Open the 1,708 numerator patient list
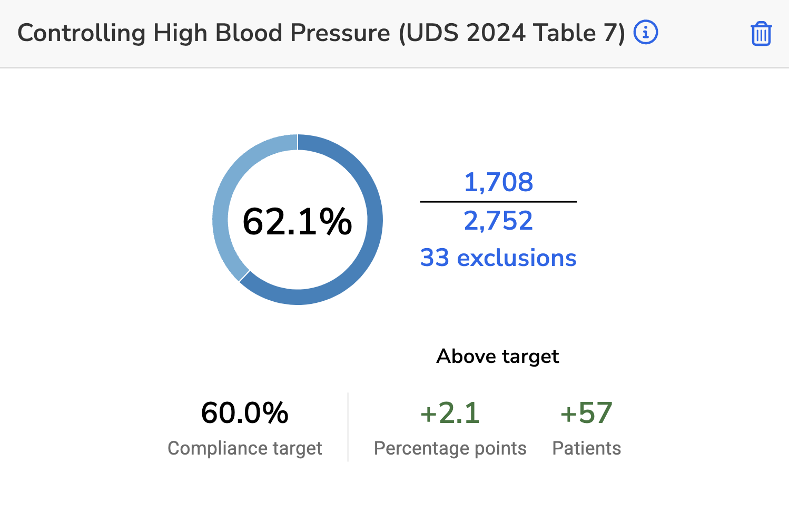789x532 pixels. coord(498,182)
